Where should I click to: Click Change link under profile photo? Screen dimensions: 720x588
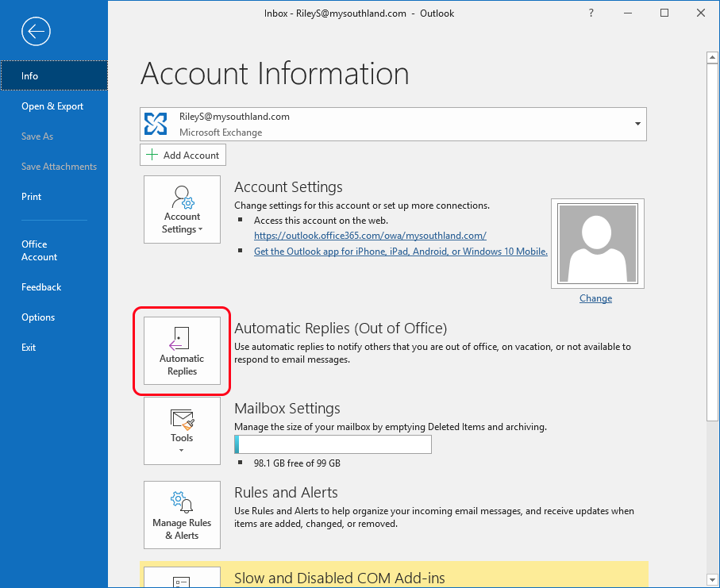pos(595,298)
